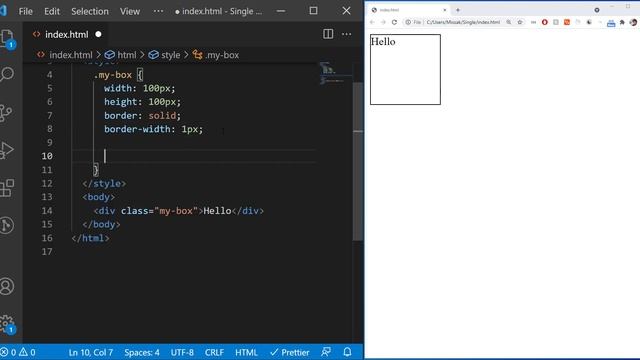640x360 pixels.
Task: Change language mode via HTML
Action: [x=246, y=352]
